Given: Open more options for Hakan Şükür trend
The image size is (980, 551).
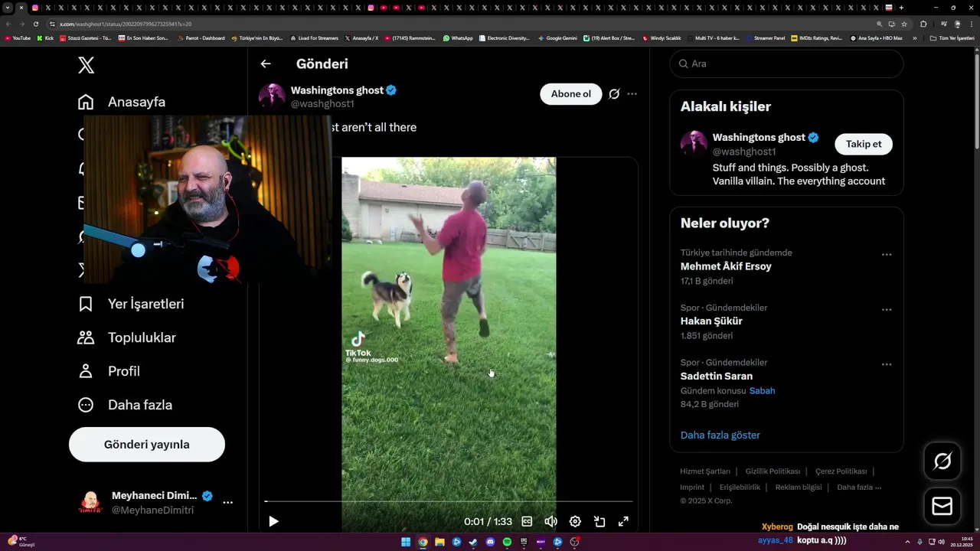Looking at the screenshot, I should (887, 310).
